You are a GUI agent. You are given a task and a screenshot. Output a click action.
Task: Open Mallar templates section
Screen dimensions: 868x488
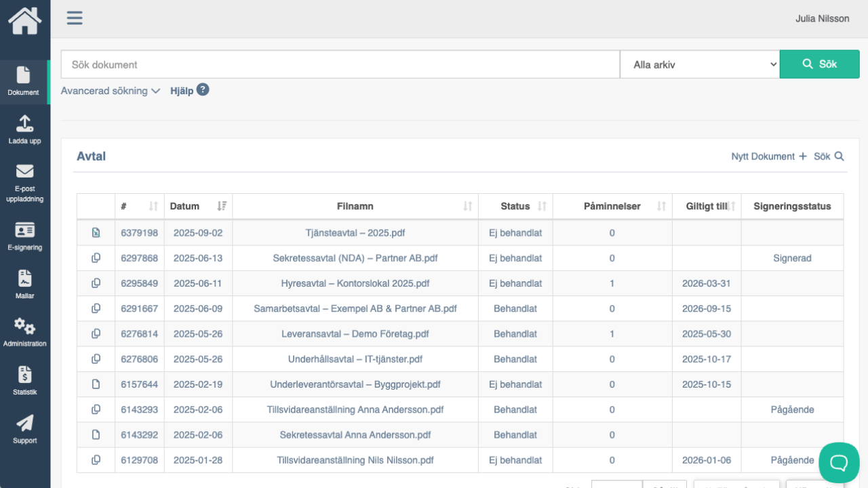pyautogui.click(x=24, y=285)
